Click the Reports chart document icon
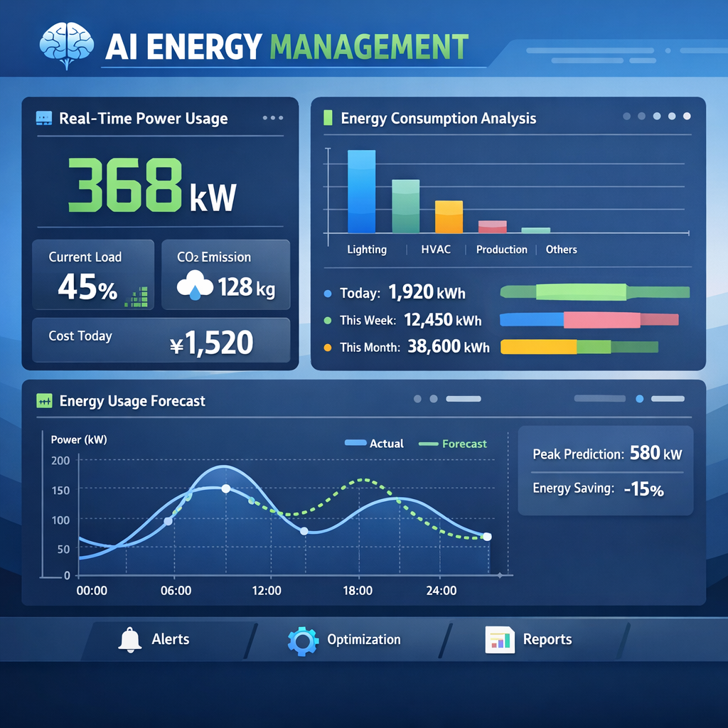This screenshot has height=728, width=728. (499, 640)
